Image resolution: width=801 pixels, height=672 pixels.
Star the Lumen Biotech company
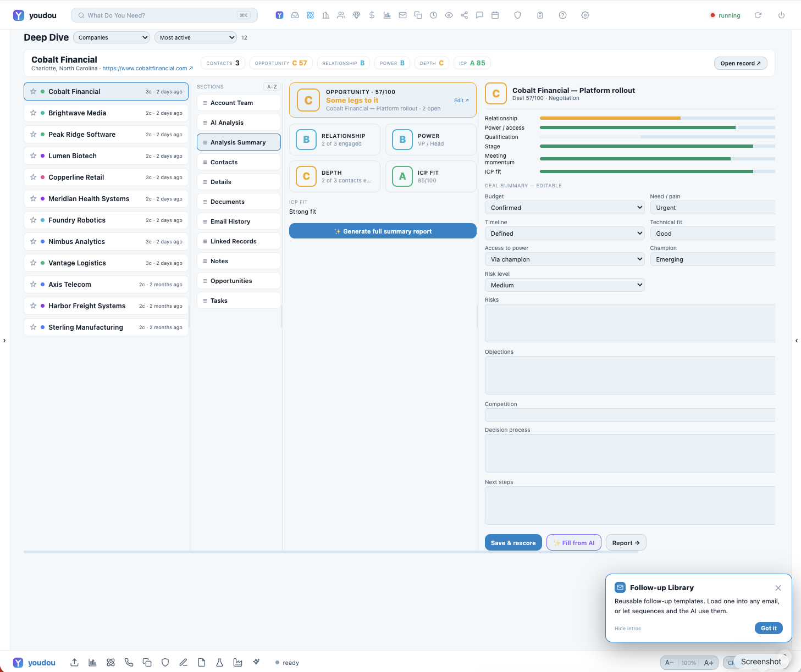(x=34, y=156)
